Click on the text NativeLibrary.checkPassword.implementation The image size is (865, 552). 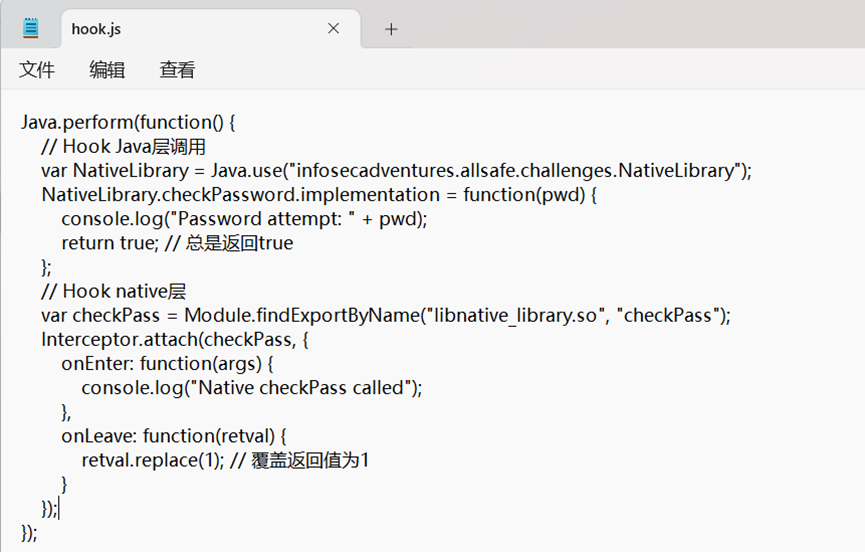pos(241,195)
